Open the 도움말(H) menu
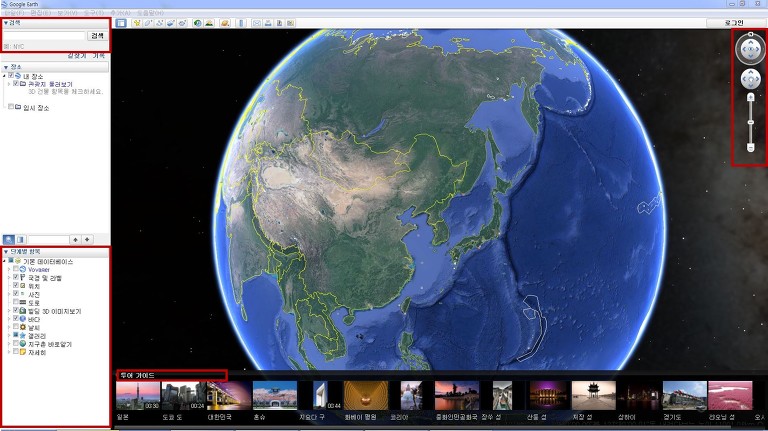768x431 pixels. (x=150, y=13)
